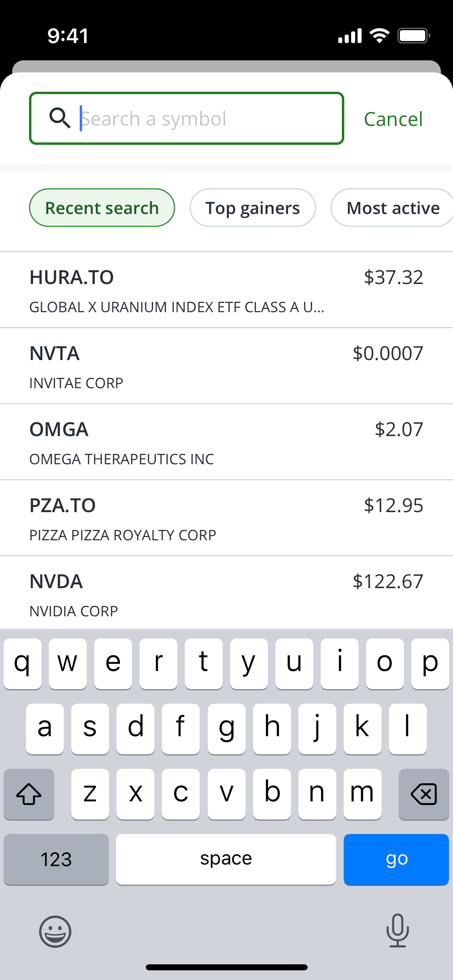Tap the magnifying glass search icon

(60, 118)
